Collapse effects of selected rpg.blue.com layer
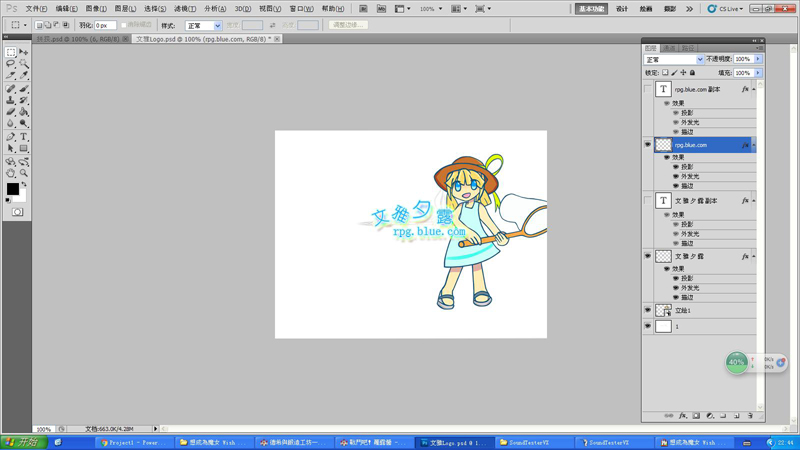Viewport: 800px width, 450px height. click(x=754, y=145)
